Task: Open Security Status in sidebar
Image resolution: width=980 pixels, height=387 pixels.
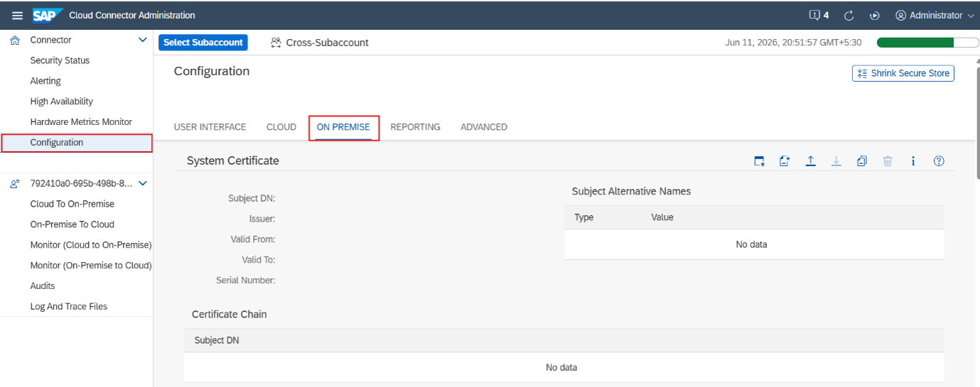Action: 60,61
